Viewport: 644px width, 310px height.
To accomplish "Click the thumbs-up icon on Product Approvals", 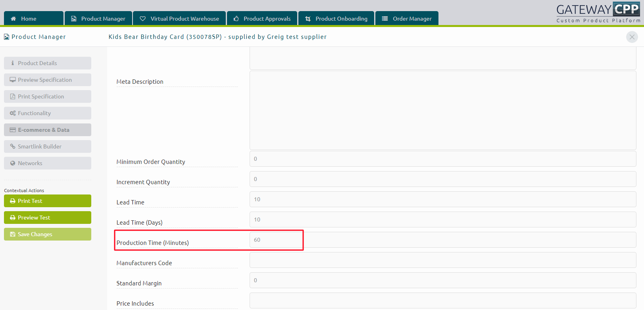I will [236, 19].
